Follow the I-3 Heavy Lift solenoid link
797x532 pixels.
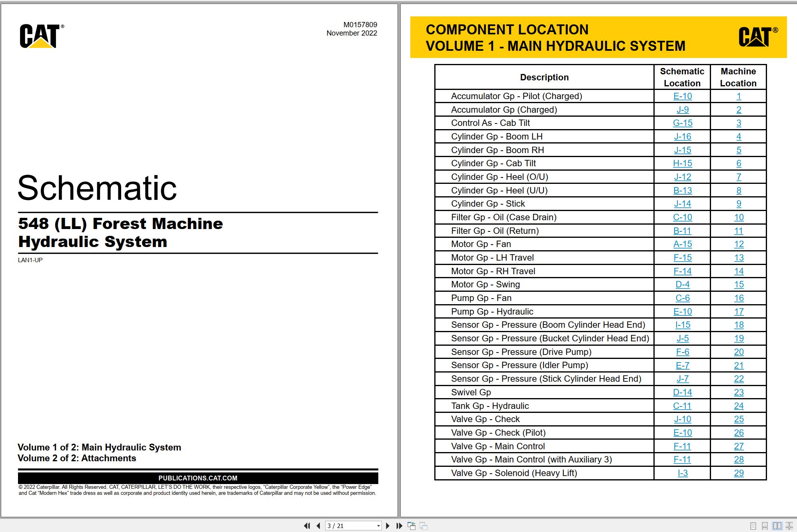click(x=682, y=473)
